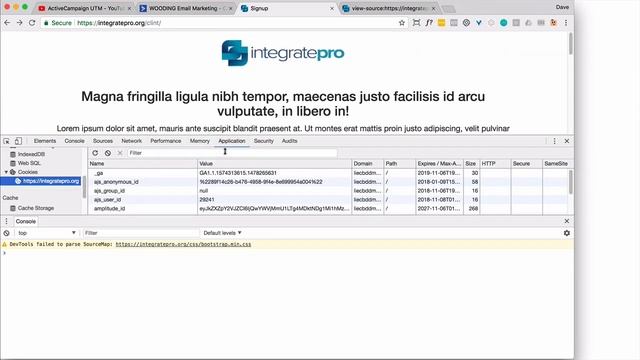This screenshot has height=360, width=640.
Task: Click the yellow extension icon in toolbar
Action: click(441, 23)
